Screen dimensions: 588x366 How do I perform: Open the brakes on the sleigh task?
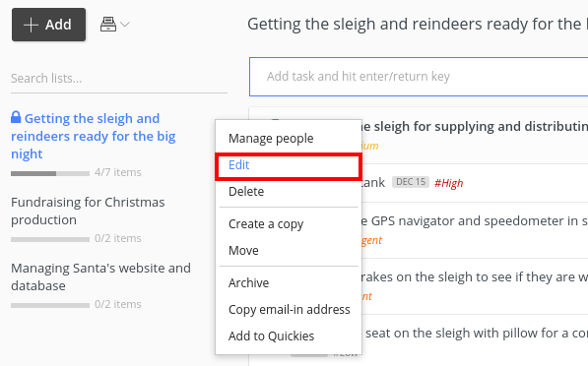tap(475, 277)
